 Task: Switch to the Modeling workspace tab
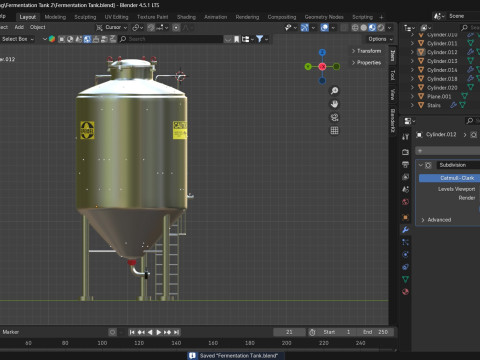55,17
